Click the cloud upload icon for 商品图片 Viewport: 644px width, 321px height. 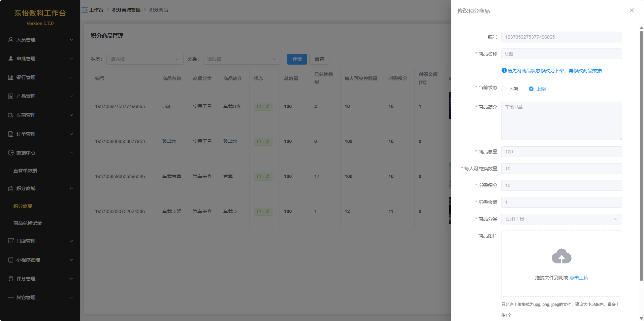[561, 256]
